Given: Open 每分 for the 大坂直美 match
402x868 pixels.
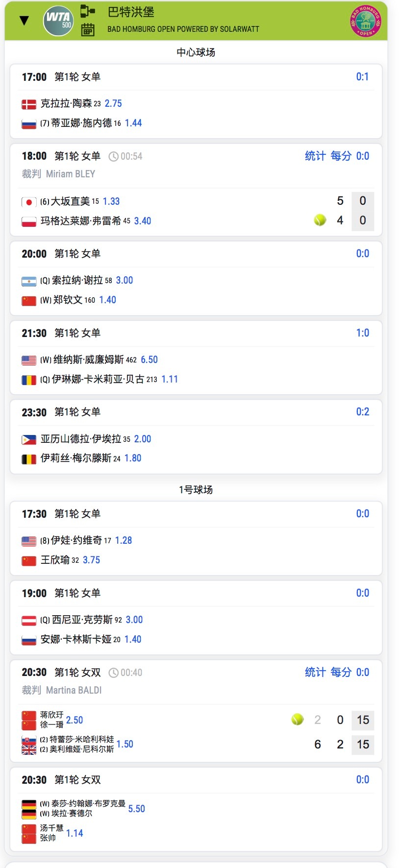Looking at the screenshot, I should pyautogui.click(x=341, y=156).
